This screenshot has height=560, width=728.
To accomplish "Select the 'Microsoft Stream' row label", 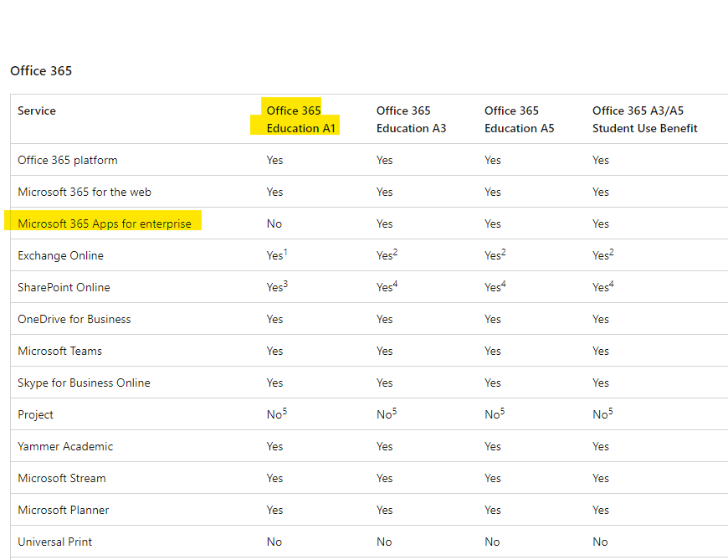I will click(x=62, y=478).
